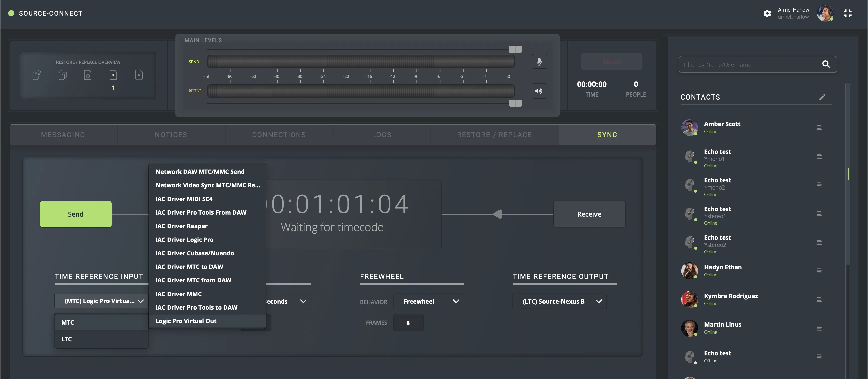The image size is (868, 379).
Task: Select IAC Driver Pro Tools to DAW
Action: coord(207,308)
